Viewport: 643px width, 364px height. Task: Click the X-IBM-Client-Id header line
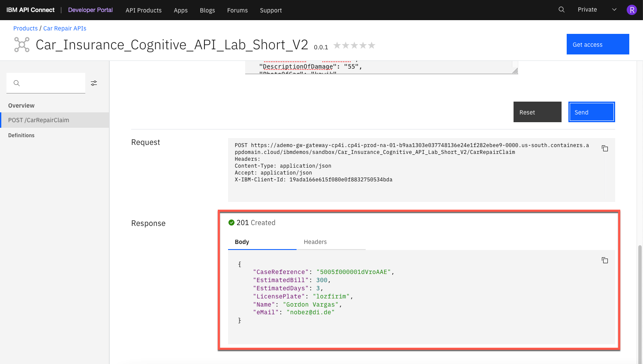(313, 180)
